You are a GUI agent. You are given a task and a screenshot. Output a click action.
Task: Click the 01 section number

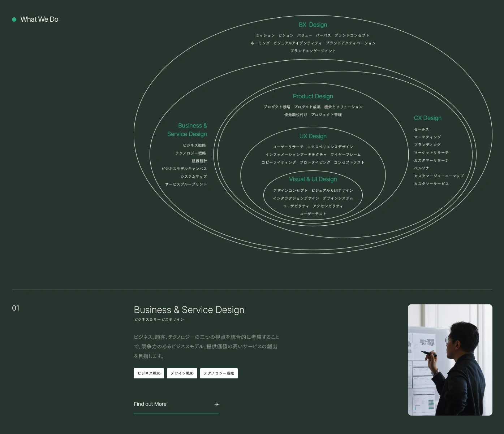(16, 308)
